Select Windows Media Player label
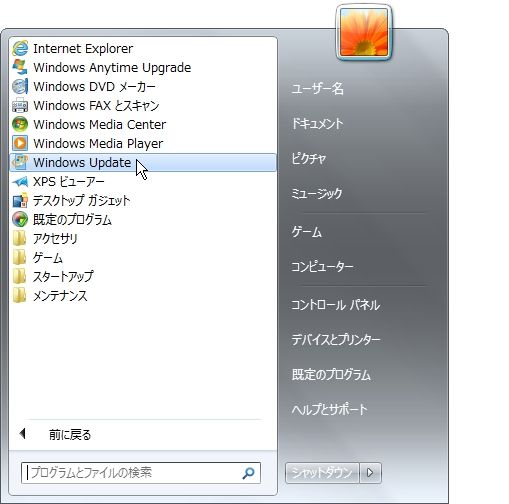Viewport: 509px width, 504px height. (x=98, y=144)
